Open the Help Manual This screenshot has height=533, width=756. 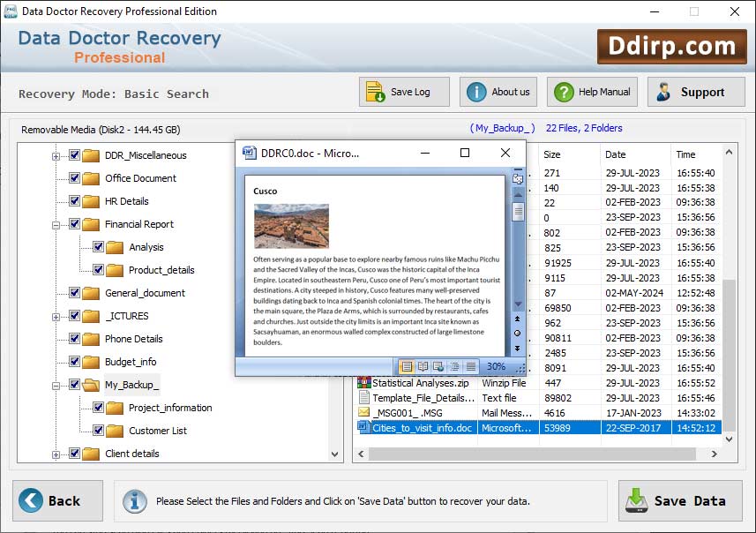point(592,92)
